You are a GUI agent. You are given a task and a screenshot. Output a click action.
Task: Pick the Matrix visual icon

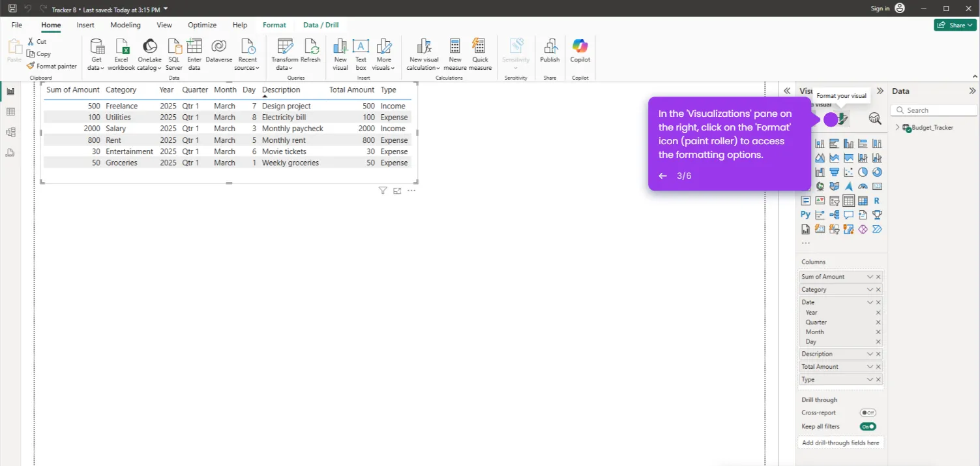(x=863, y=201)
